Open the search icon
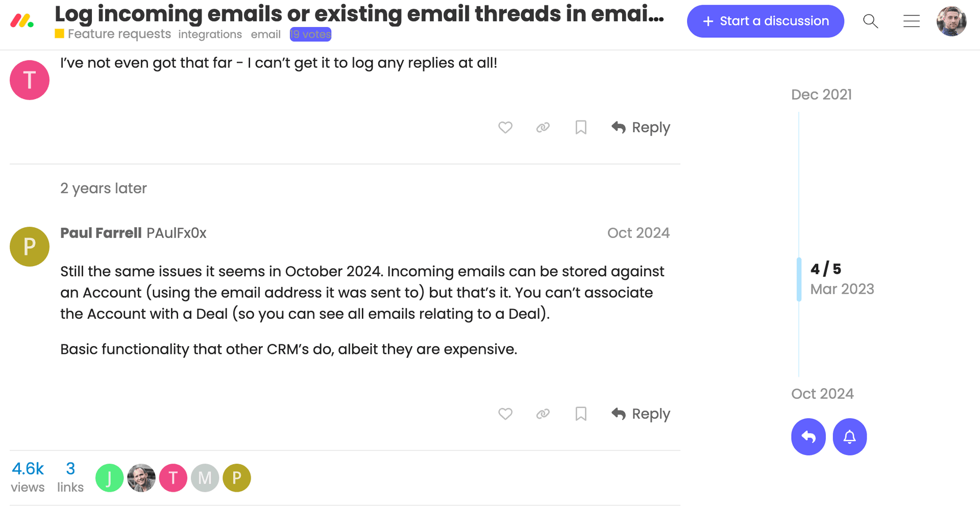Screen dimensions: 980x527 (x=871, y=21)
